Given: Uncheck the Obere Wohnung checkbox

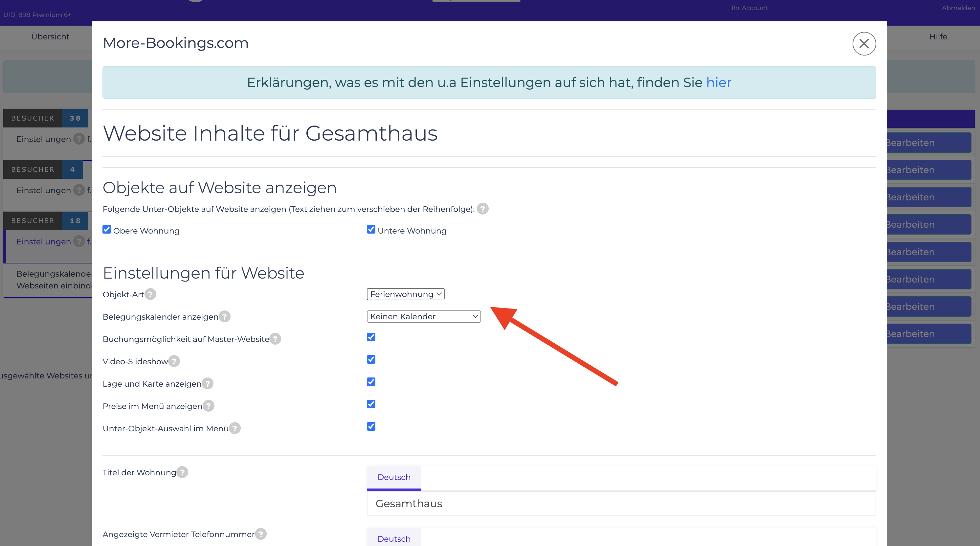Looking at the screenshot, I should click(x=106, y=229).
